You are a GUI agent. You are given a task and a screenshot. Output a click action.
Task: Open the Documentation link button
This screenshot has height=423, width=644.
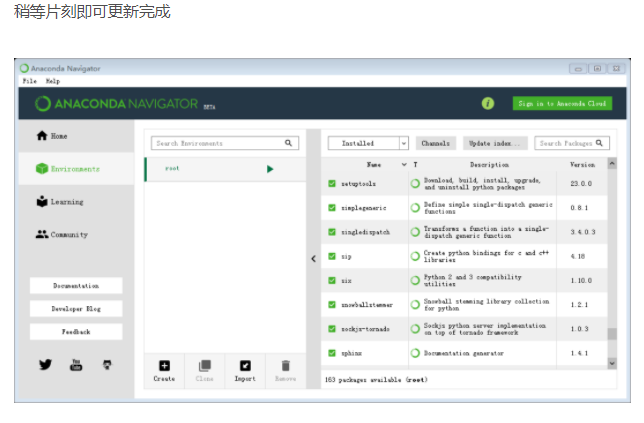pos(76,285)
